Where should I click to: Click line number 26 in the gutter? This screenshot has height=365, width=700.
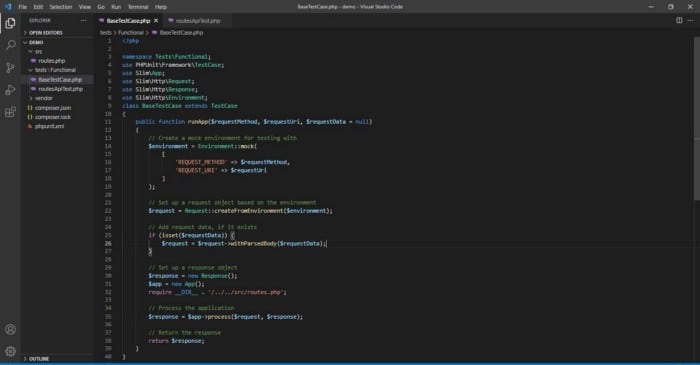point(108,244)
